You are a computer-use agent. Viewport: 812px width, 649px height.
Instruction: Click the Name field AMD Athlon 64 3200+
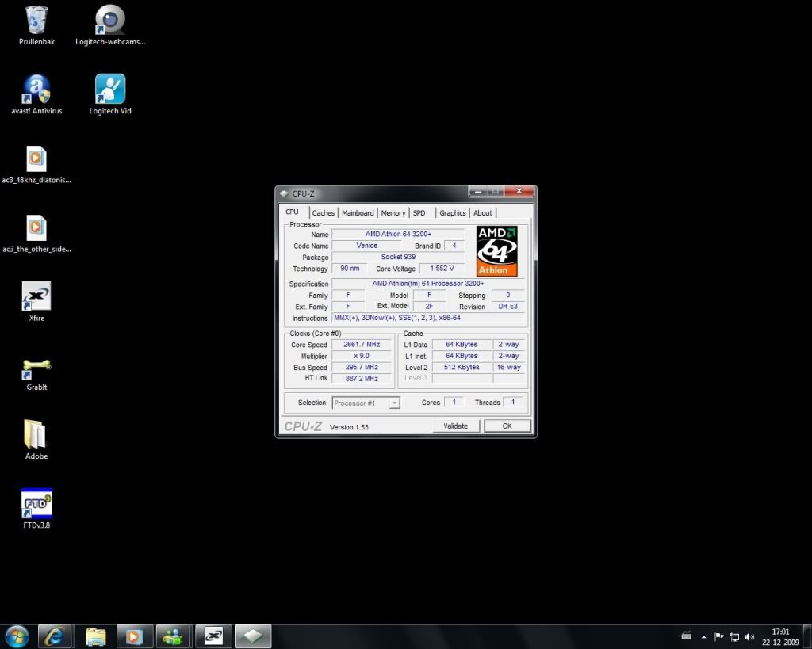398,234
